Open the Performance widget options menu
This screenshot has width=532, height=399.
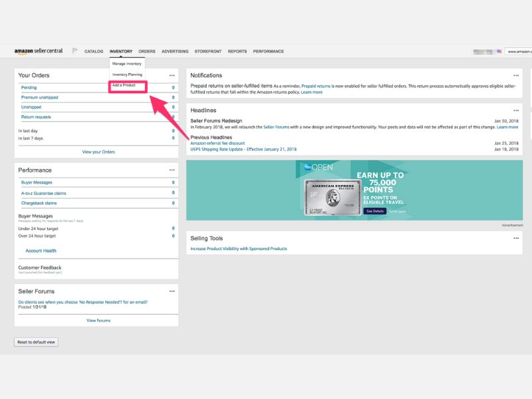[x=172, y=170]
